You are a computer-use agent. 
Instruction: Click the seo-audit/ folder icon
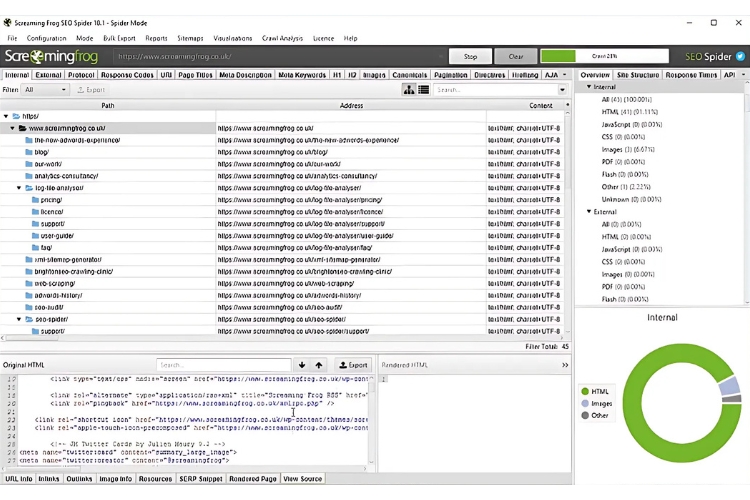[x=29, y=308]
